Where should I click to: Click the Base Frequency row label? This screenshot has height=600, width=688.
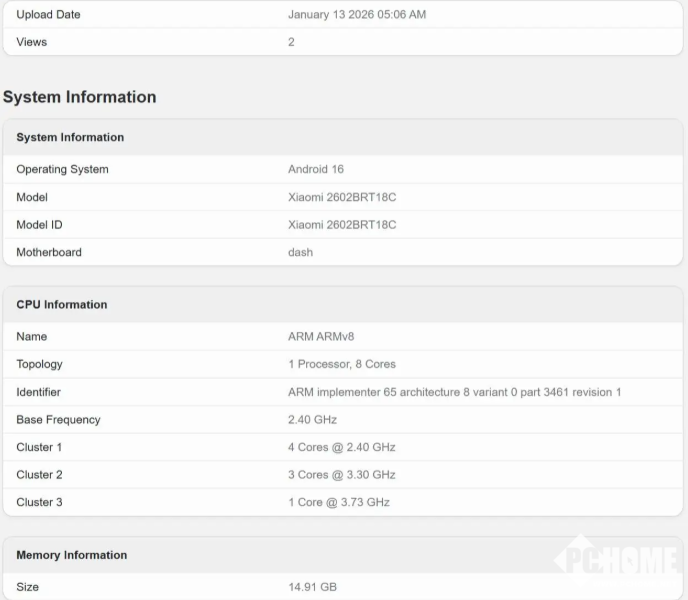click(x=58, y=420)
